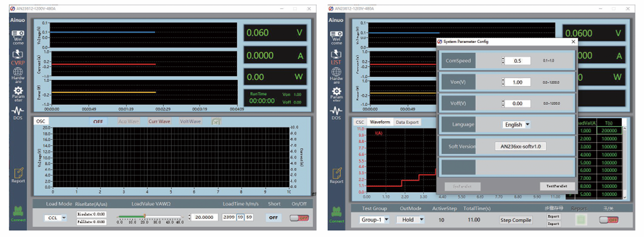Open the LIST mode icon in the right window sidebar

click(336, 57)
